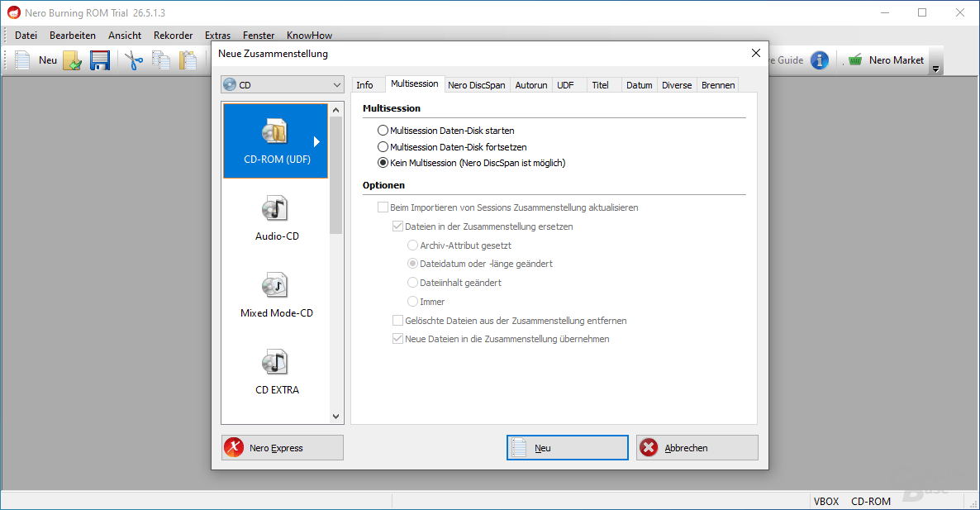Open the Rekorder menu
The width and height of the screenshot is (980, 510).
tap(173, 35)
